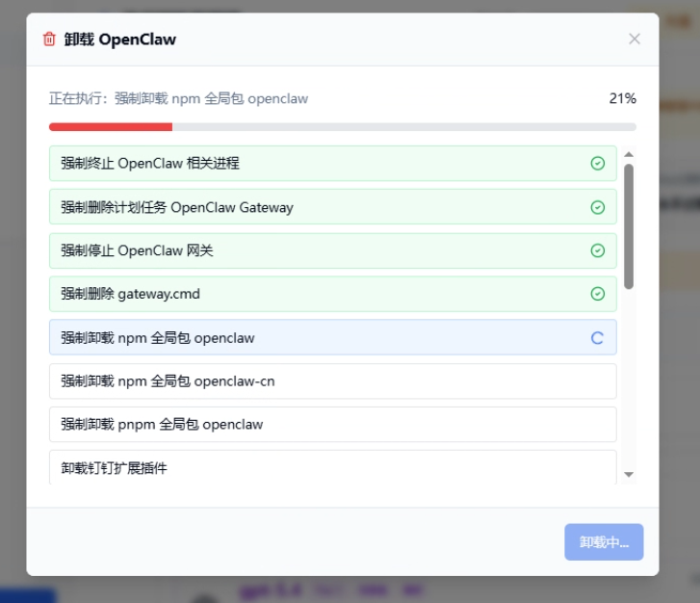
Task: Select the active step 强制卸载 npm 全局包 openclaw
Action: click(x=332, y=337)
